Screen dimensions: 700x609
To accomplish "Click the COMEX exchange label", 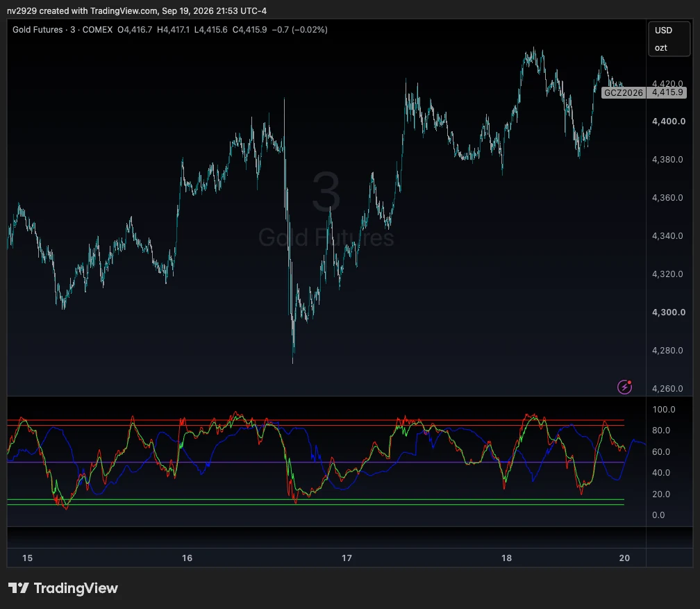I will (97, 29).
